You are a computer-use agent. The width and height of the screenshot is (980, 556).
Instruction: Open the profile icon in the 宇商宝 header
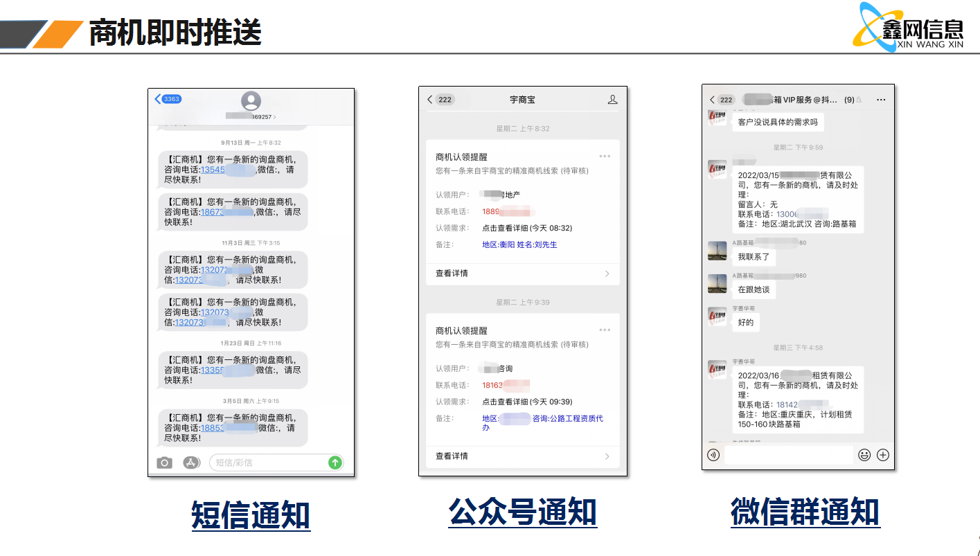pos(612,100)
